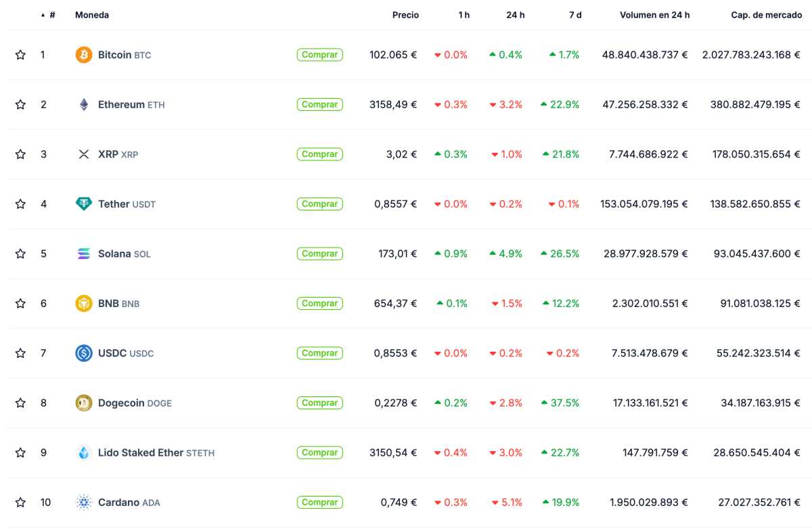Click the Tether turtle logo
Screen dimensions: 812x529
coord(83,204)
